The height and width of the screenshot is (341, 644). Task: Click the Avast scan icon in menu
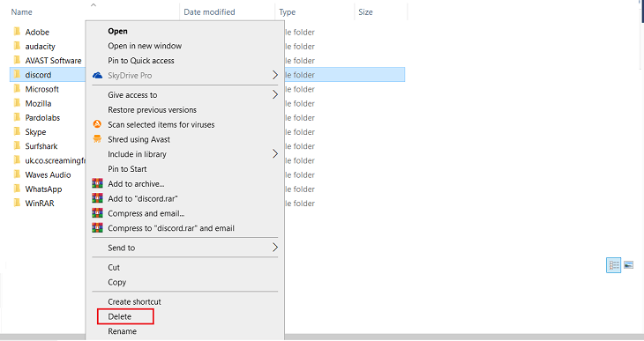97,124
